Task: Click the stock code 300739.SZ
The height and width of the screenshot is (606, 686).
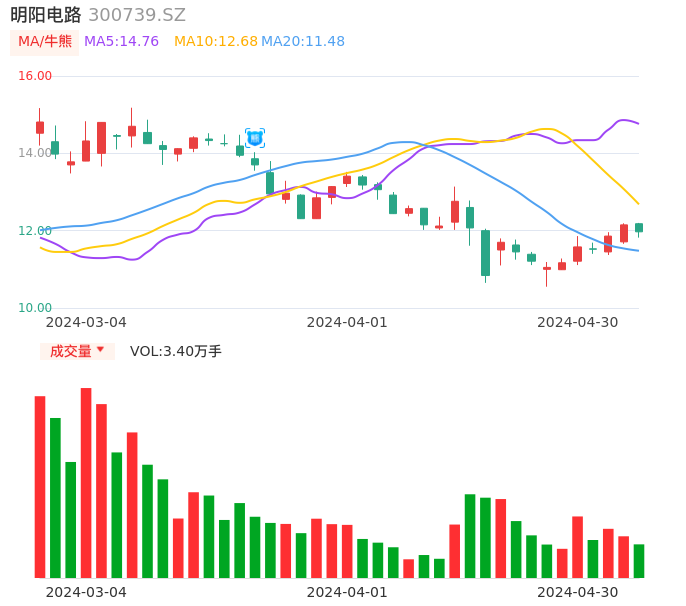Action: tap(137, 15)
